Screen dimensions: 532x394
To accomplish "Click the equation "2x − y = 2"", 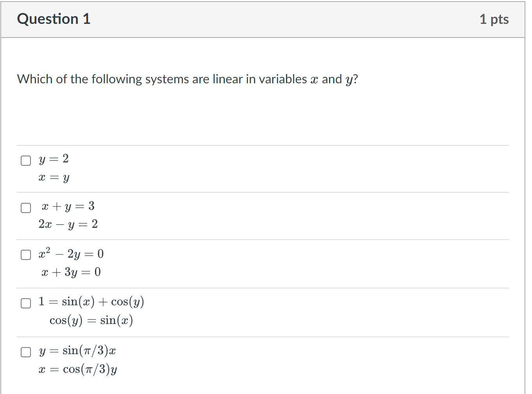I will [68, 224].
